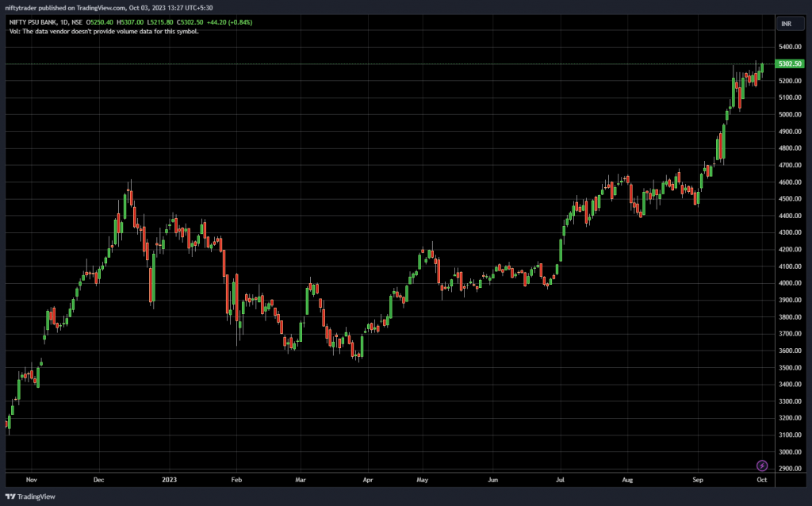The height and width of the screenshot is (506, 812).
Task: Click the close value C5302.50 in legend
Action: 190,22
